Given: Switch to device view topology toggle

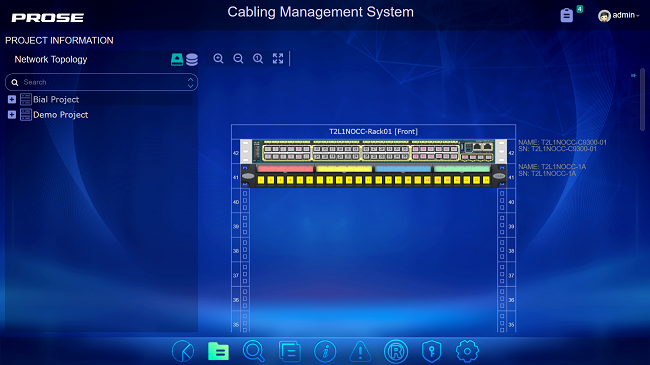Looking at the screenshot, I should click(x=177, y=59).
